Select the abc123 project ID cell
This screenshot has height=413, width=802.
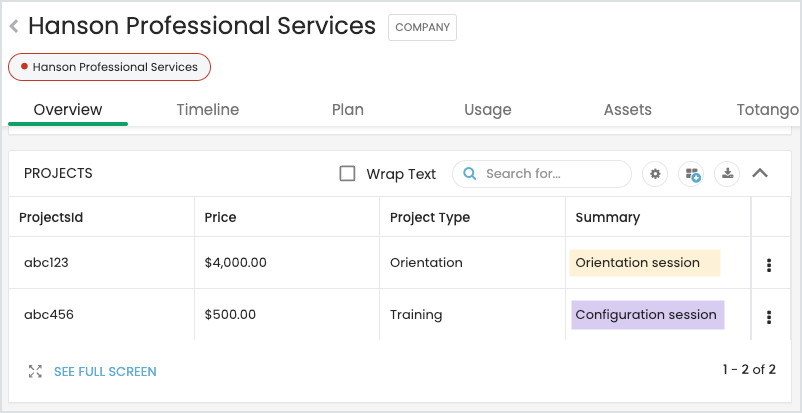click(101, 263)
